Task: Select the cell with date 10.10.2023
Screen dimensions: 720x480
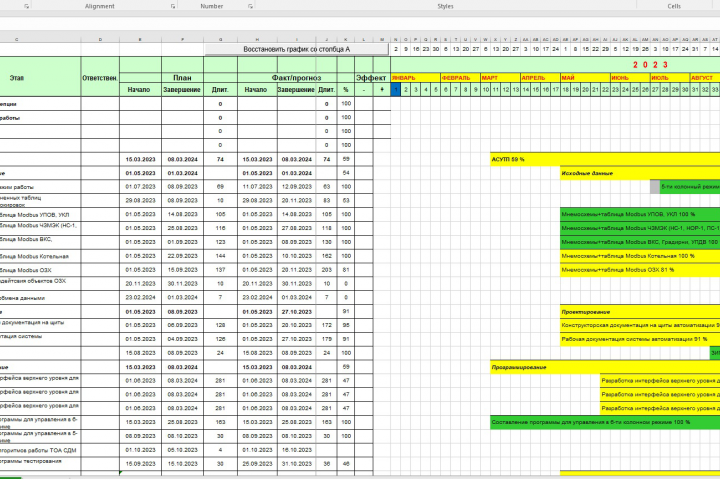Action: [297, 256]
